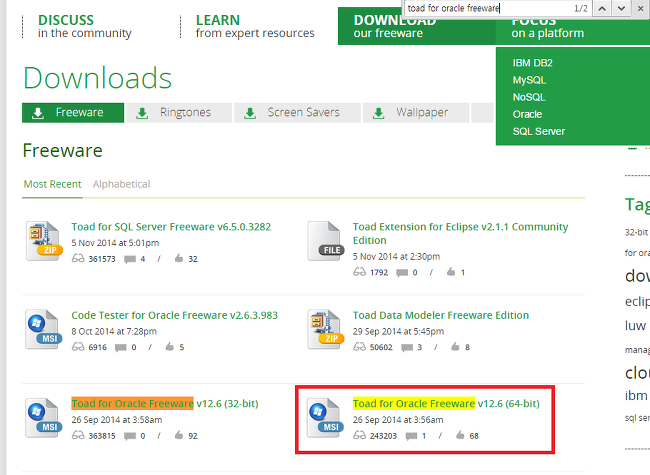This screenshot has width=650, height=475.
Task: Switch to the Wallpaper tab
Action: coord(416,113)
